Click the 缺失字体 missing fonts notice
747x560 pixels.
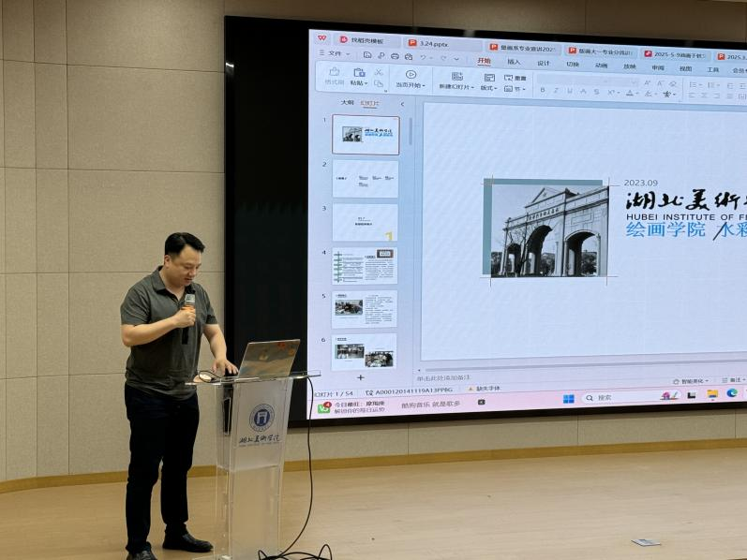coord(487,389)
